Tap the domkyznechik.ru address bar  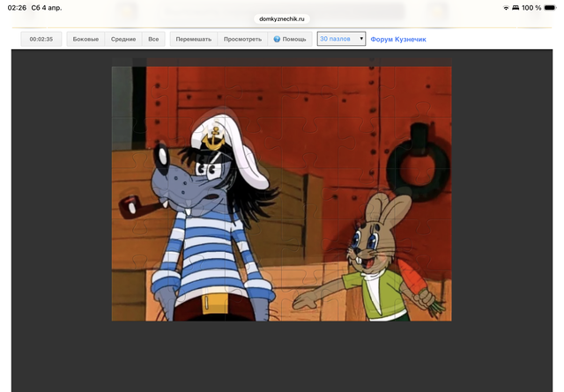[x=282, y=18]
